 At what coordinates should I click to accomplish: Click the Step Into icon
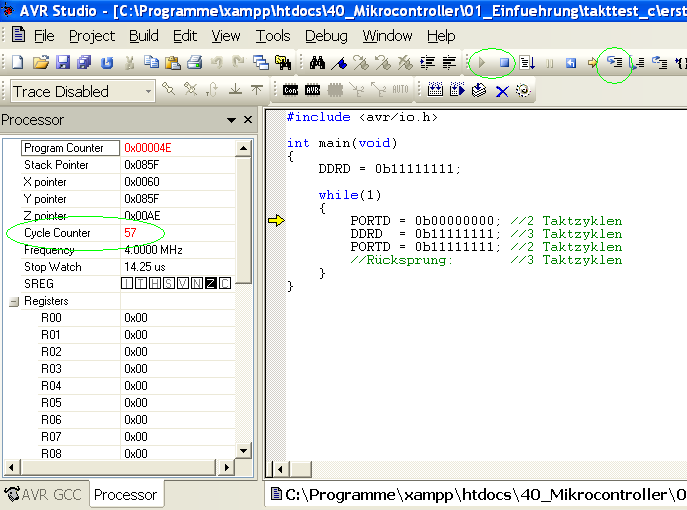click(x=614, y=62)
